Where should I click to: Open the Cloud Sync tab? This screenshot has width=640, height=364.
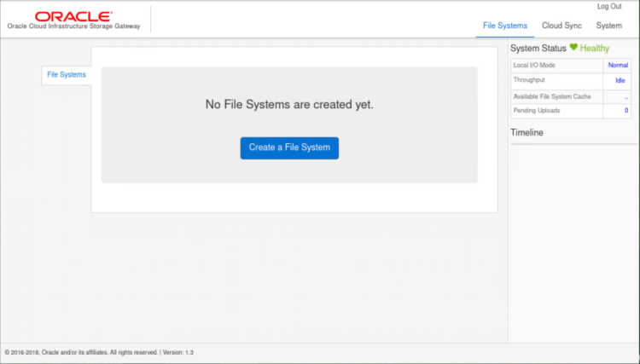(x=561, y=26)
